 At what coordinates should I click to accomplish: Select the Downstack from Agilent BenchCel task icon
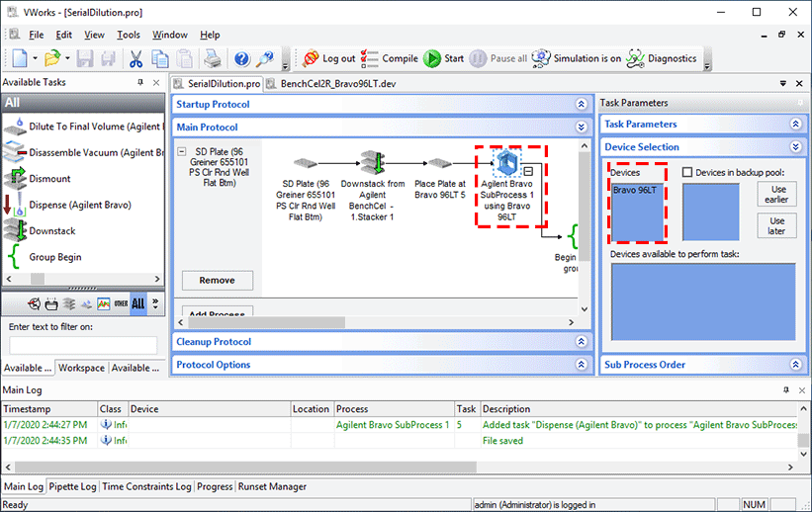[373, 162]
